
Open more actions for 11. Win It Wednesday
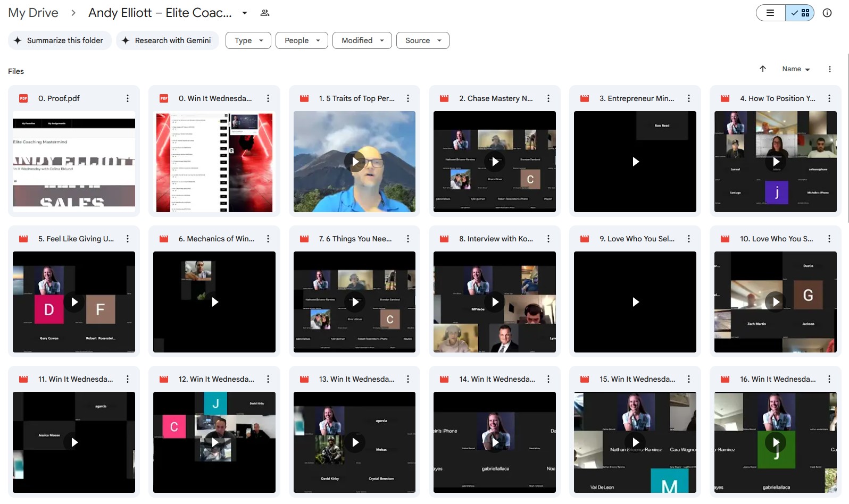coord(128,379)
